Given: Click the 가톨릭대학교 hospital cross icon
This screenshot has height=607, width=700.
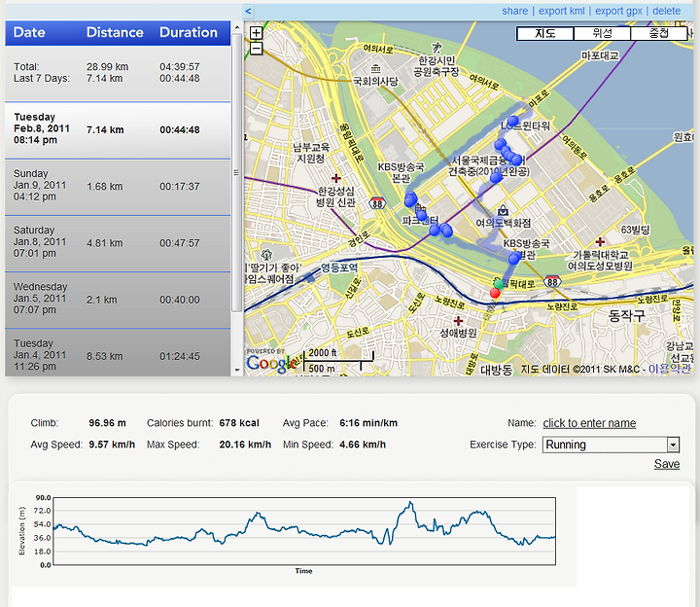Looking at the screenshot, I should (600, 241).
